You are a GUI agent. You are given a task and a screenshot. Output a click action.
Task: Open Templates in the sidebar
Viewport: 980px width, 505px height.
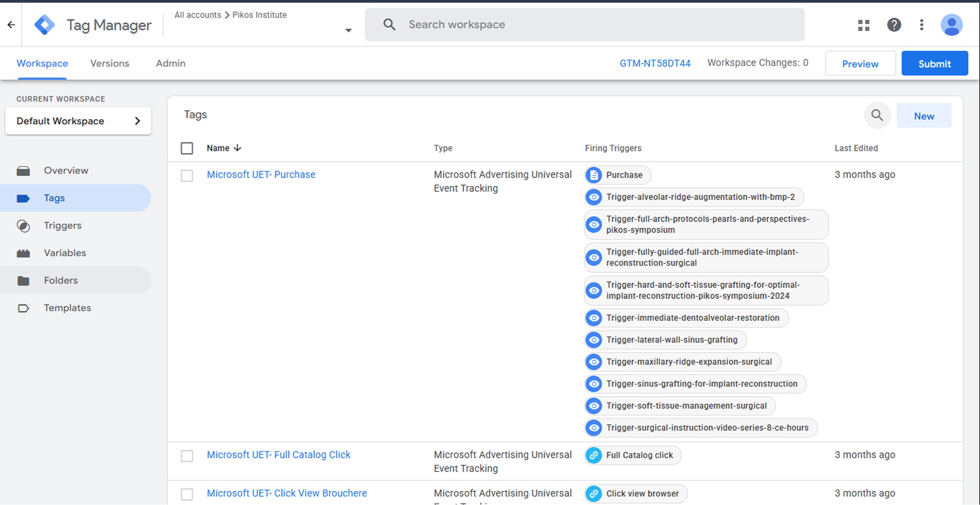pos(76,308)
